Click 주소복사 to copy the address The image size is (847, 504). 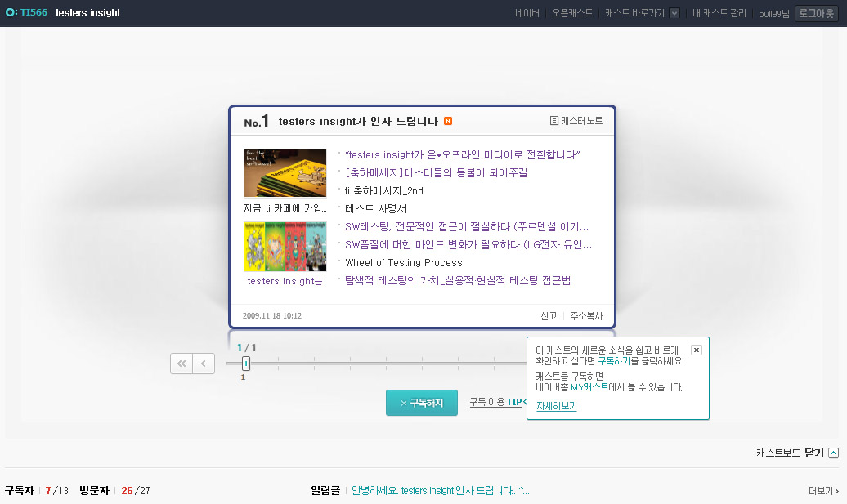[586, 316]
